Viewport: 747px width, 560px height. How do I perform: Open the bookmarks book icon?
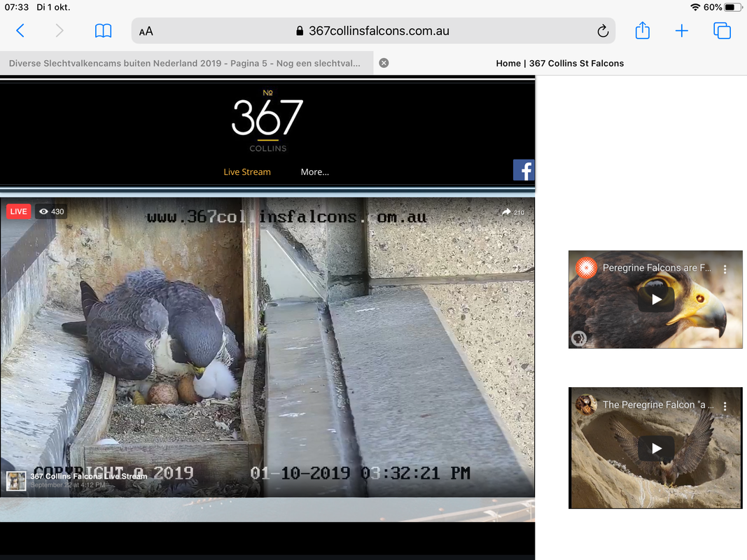[103, 31]
